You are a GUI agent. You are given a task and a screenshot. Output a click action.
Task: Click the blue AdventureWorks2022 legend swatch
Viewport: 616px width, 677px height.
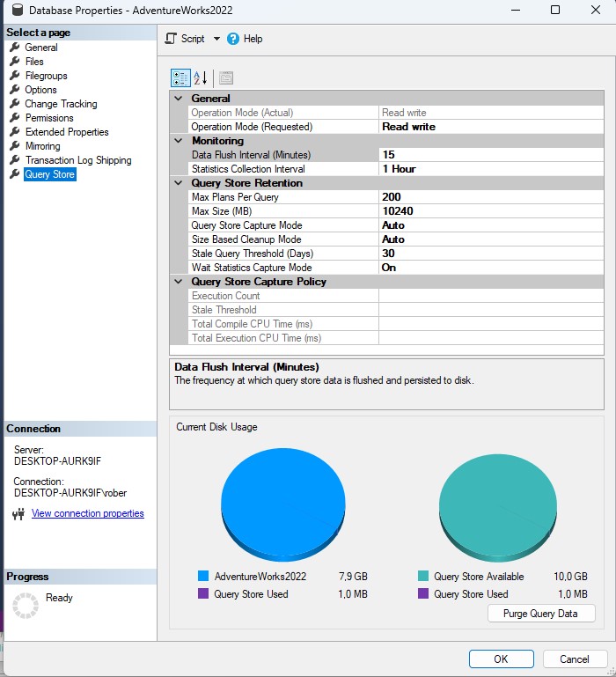click(203, 577)
